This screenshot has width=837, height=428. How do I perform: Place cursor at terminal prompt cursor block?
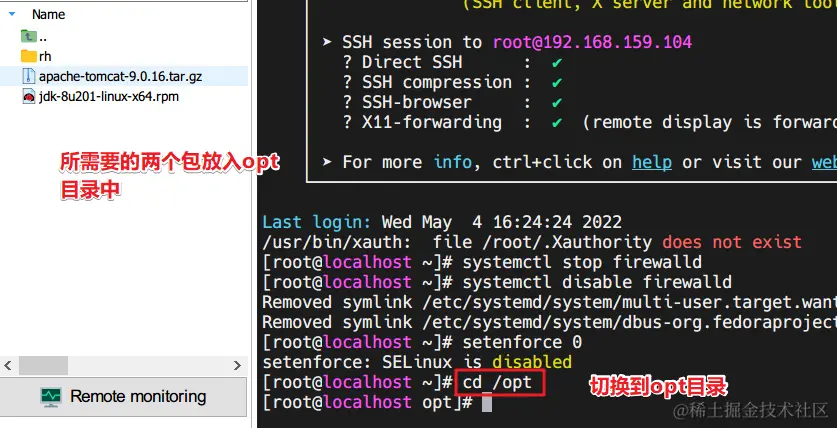[486, 402]
